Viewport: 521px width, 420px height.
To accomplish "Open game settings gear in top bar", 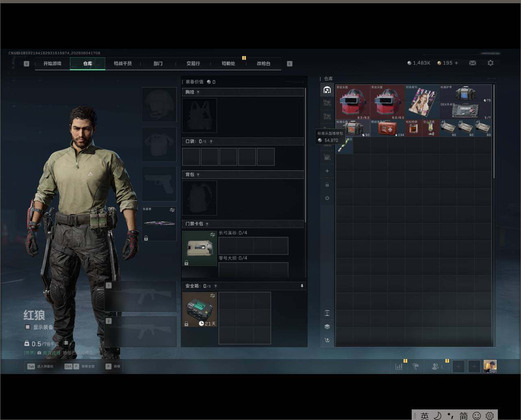I will (491, 63).
